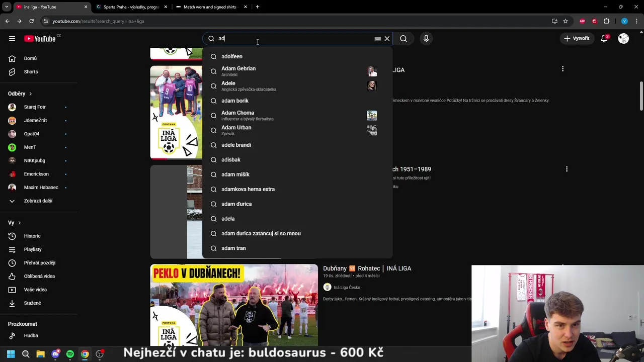644x362 pixels.
Task: Select the Adam Choma suggestion
Action: (297, 116)
